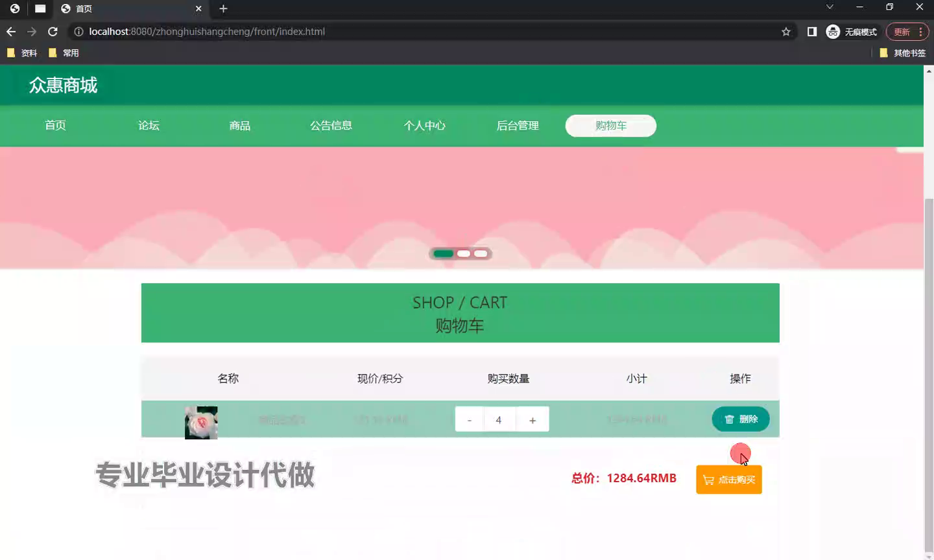Close the 首页 browser tab
934x560 pixels.
click(198, 8)
